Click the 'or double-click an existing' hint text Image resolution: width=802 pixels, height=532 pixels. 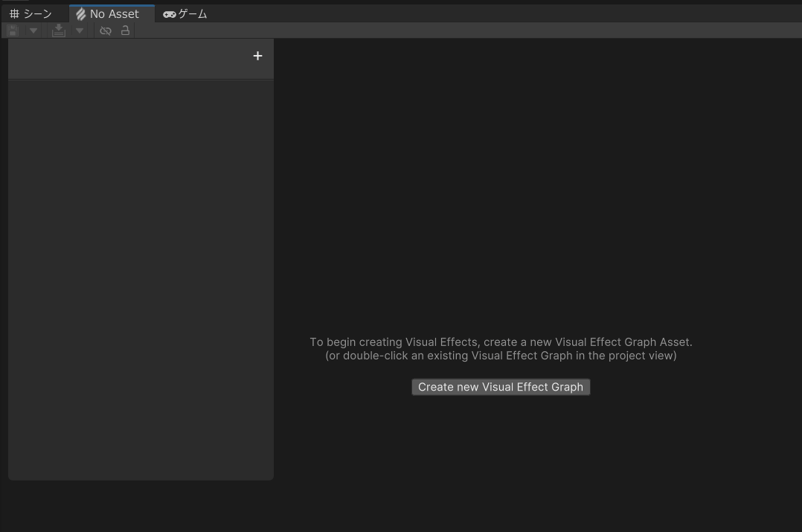coord(501,356)
